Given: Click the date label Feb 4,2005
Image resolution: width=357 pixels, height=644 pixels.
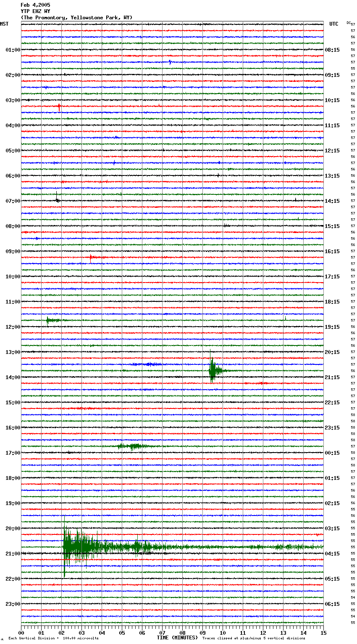Looking at the screenshot, I should coord(35,5).
